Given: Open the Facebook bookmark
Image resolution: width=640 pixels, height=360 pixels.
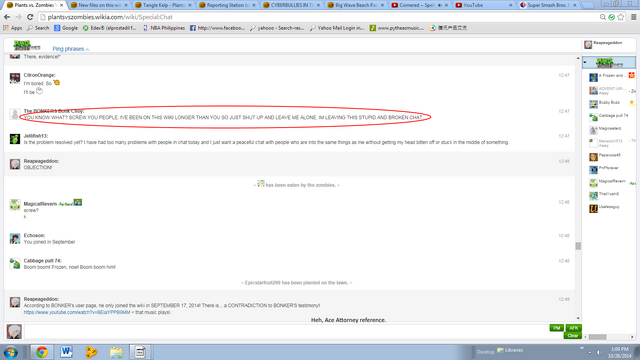Looking at the screenshot, I should [x=218, y=28].
